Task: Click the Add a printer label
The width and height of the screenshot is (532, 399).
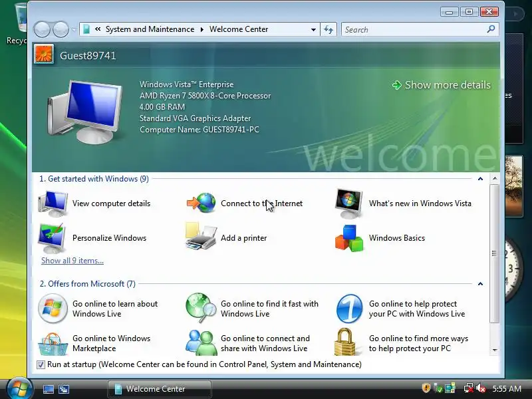Action: coord(243,238)
